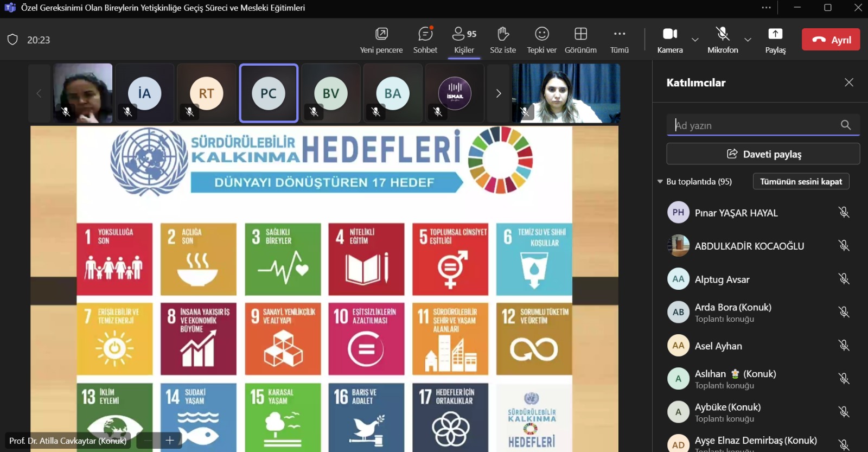Click Paylaş share screen button
Screen dimensions: 868x452
tap(775, 40)
